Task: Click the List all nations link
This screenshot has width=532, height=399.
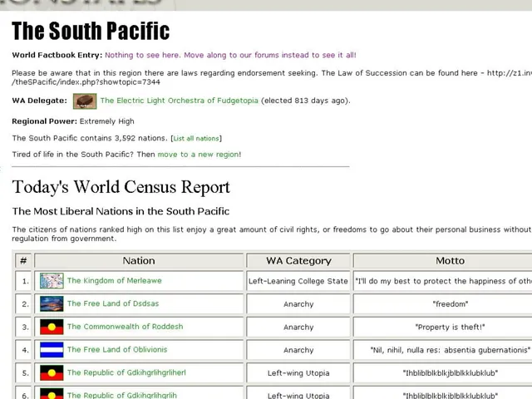Action: click(x=196, y=139)
